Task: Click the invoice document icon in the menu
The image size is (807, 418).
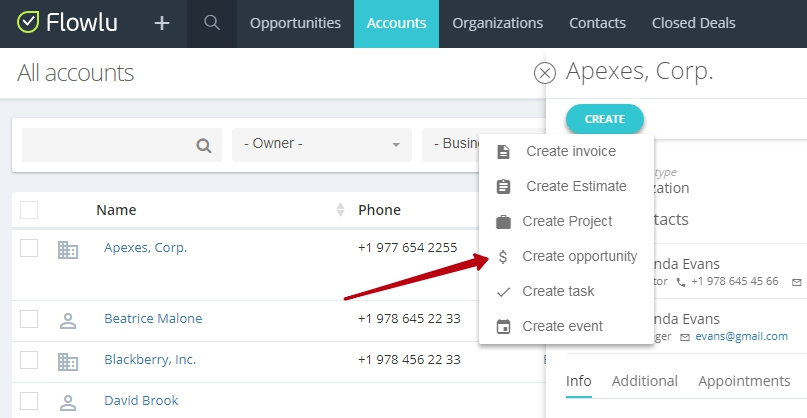Action: point(503,152)
